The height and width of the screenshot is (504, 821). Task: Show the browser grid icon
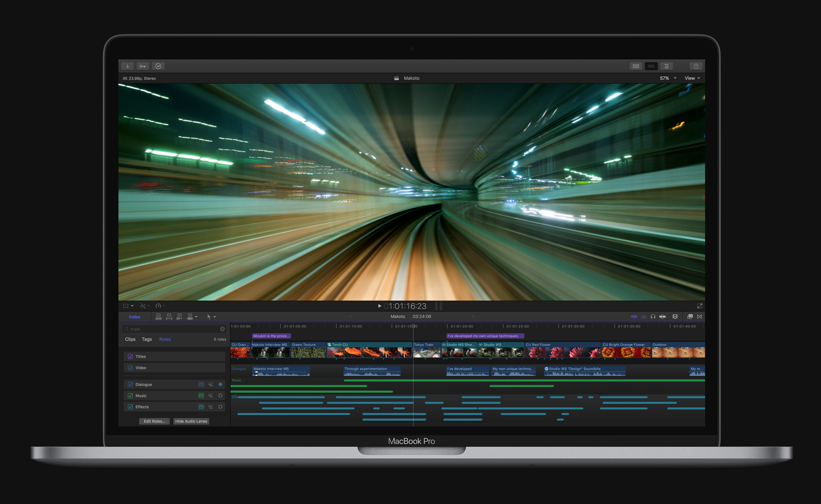[636, 66]
